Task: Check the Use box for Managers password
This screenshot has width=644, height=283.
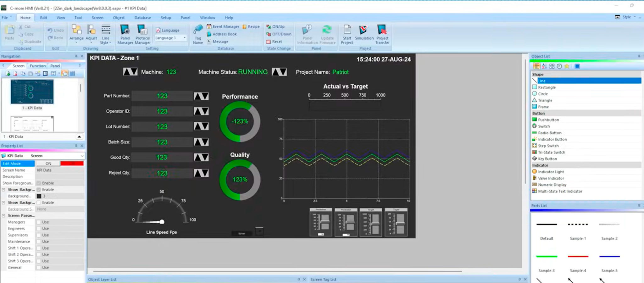Action: pyautogui.click(x=38, y=222)
